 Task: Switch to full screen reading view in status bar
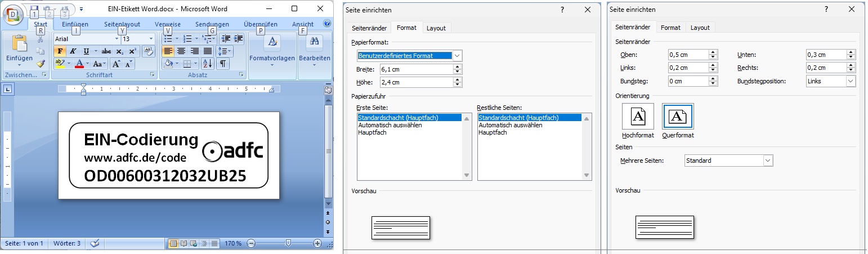click(184, 243)
